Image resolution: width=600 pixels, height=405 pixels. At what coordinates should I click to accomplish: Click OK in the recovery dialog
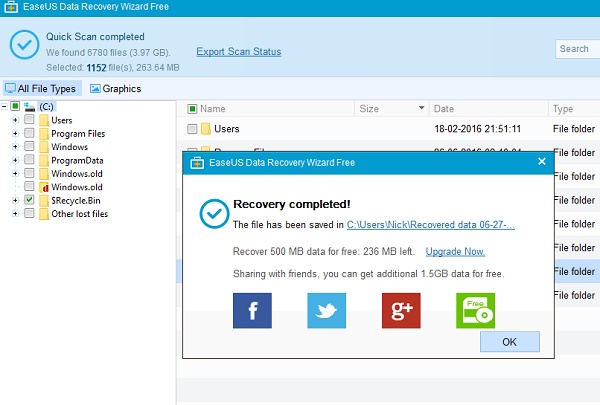click(x=510, y=341)
